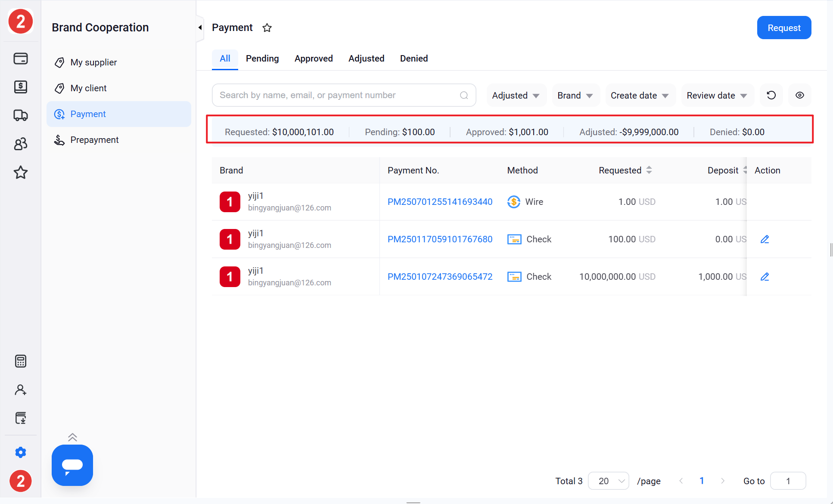833x504 pixels.
Task: Open the calculator icon in left rail
Action: 21,361
